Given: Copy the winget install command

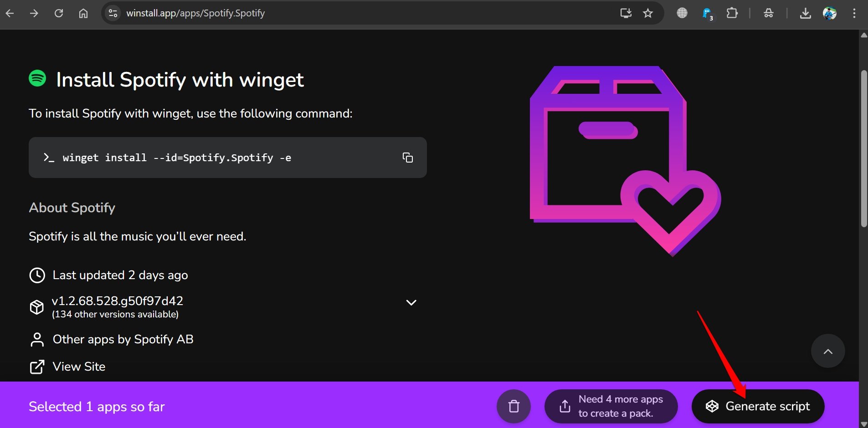Looking at the screenshot, I should point(408,158).
